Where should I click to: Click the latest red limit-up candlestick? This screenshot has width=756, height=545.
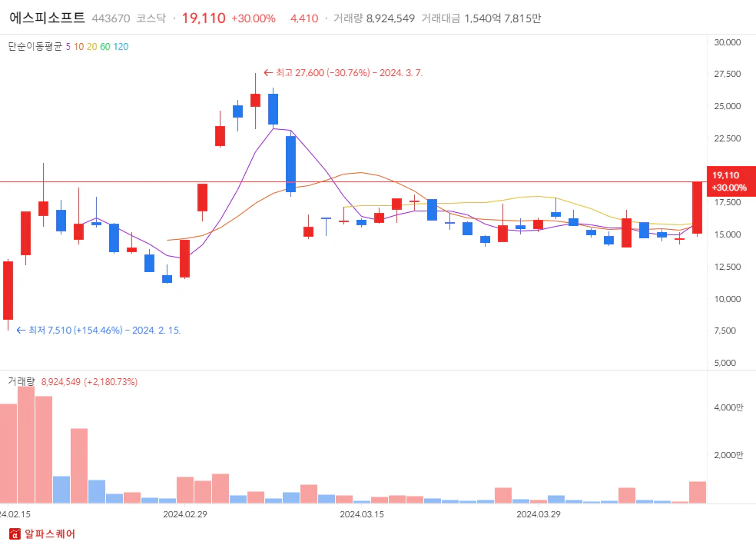(697, 208)
